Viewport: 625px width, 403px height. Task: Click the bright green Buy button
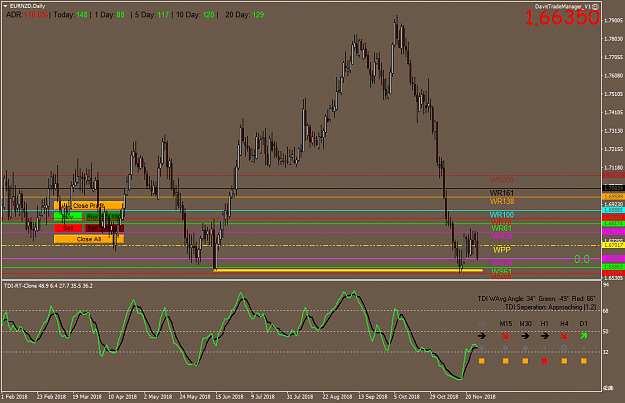[68, 217]
